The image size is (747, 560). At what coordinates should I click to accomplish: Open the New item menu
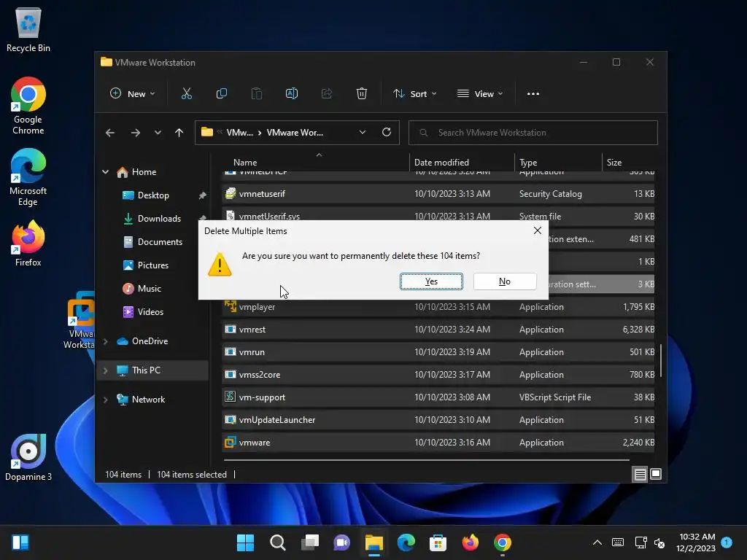point(133,94)
